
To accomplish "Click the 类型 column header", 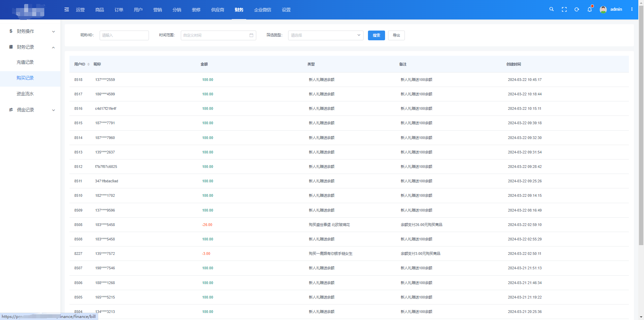I will [x=311, y=64].
